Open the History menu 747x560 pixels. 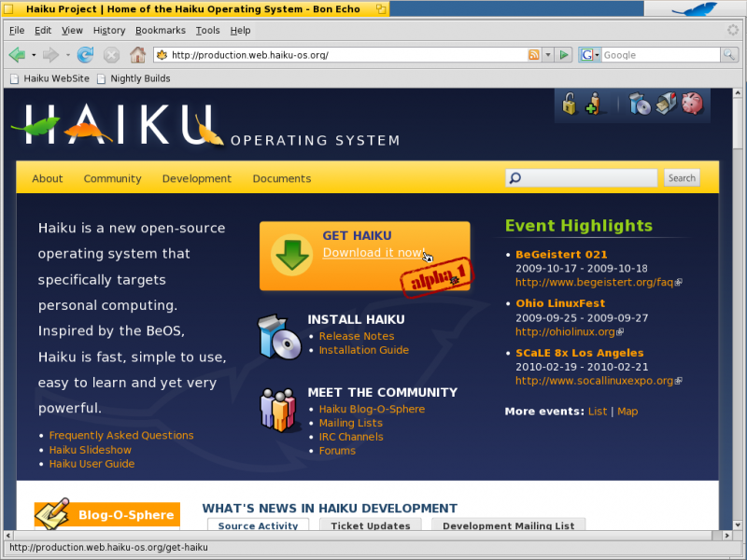point(109,31)
